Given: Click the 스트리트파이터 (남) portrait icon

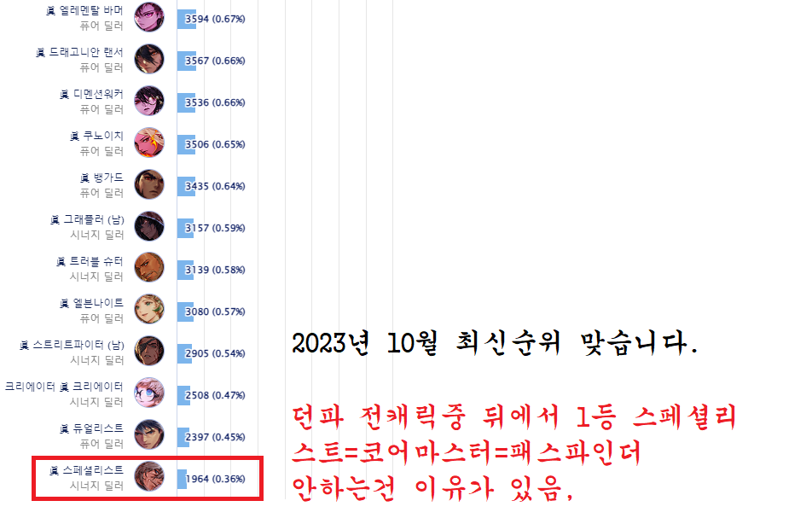Looking at the screenshot, I should click(149, 352).
